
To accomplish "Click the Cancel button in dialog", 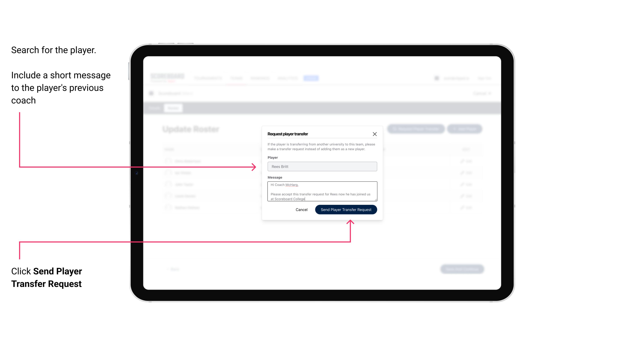I will point(301,209).
